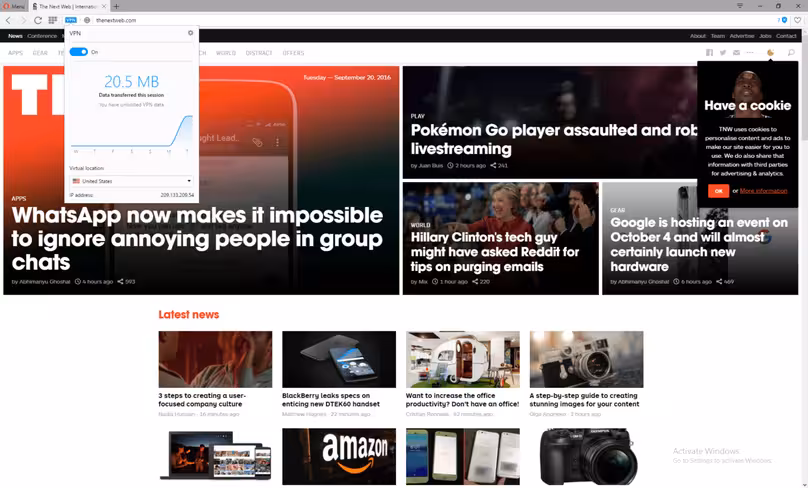Click the ad blocker shield icon
This screenshot has height=488, width=808.
coord(784,20)
